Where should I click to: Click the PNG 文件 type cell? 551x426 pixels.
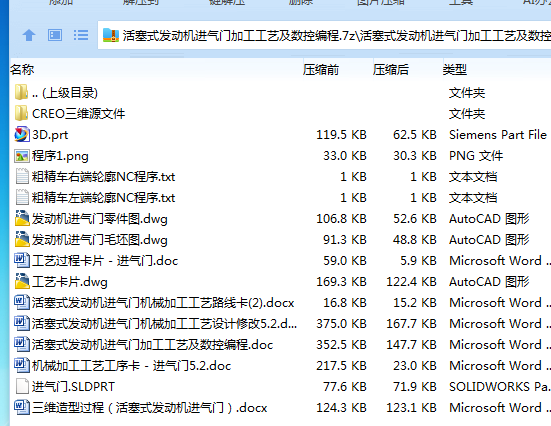coord(476,156)
